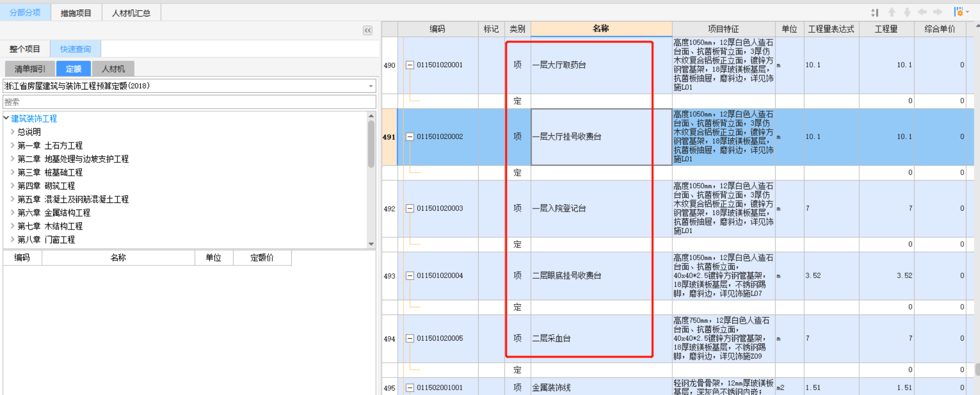The width and height of the screenshot is (980, 395).
Task: Select the 一层大厅挂号收费台 name cell
Action: pos(601,137)
